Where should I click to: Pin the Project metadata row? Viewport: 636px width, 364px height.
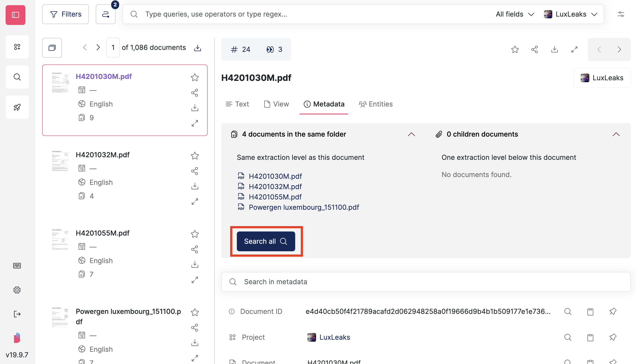point(613,337)
